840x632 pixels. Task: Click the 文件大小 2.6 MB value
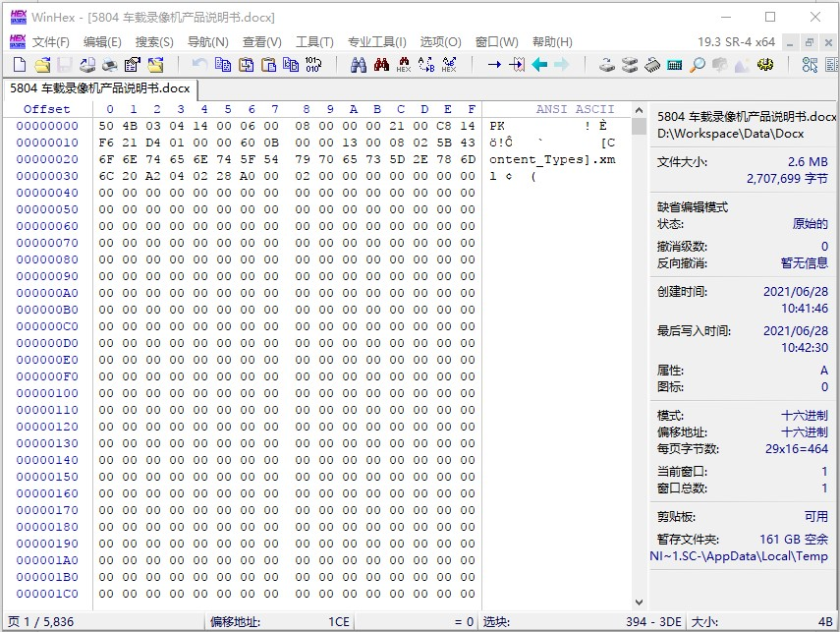pos(808,162)
